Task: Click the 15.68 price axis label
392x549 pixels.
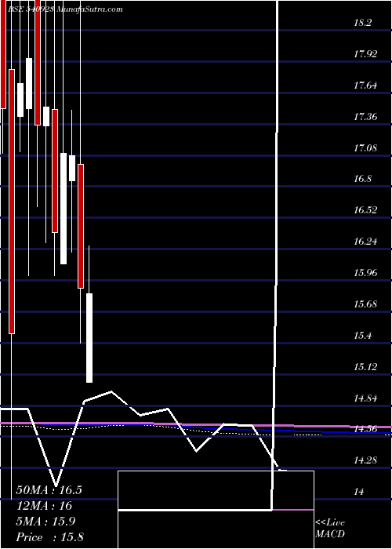Action: 365,304
